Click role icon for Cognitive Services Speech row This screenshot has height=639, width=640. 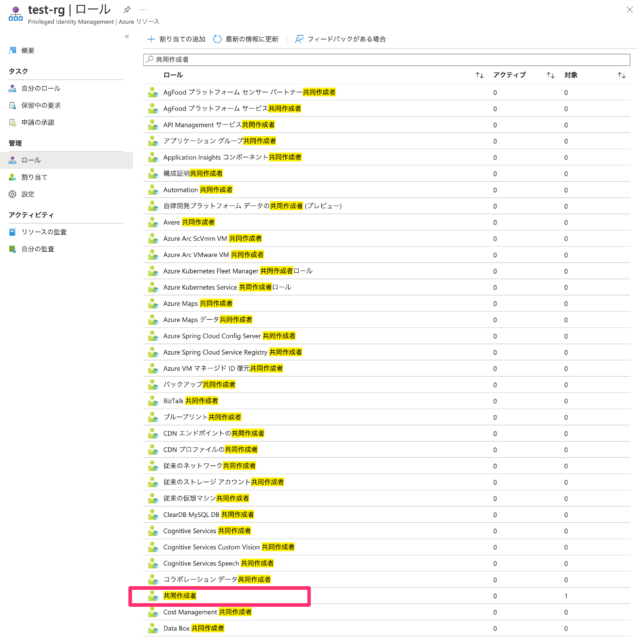click(153, 564)
